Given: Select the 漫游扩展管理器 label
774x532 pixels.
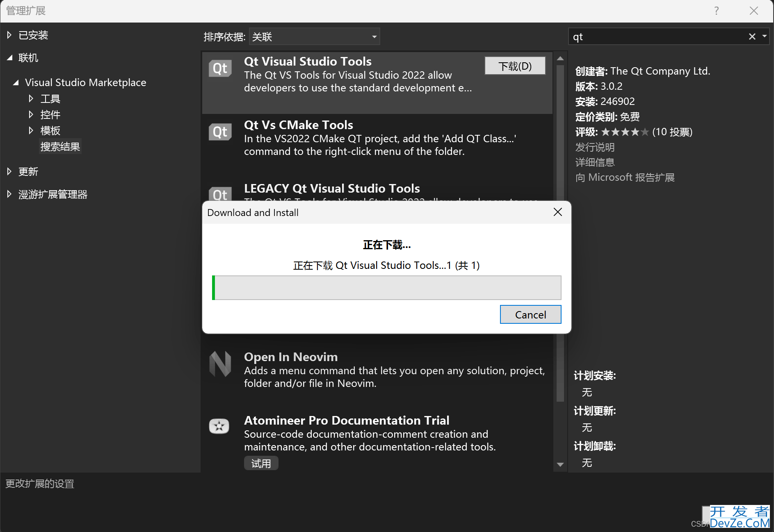Looking at the screenshot, I should tap(53, 195).
